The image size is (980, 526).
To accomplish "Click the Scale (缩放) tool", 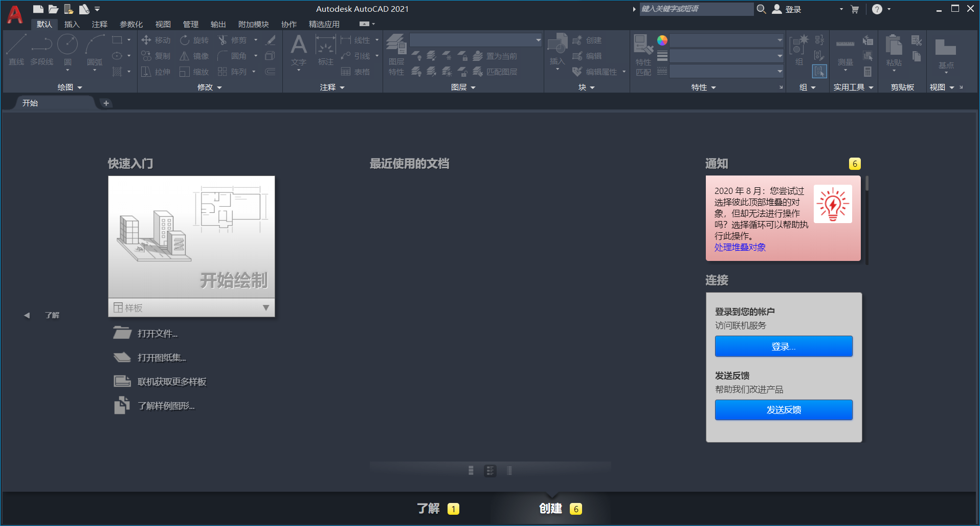I will click(194, 72).
